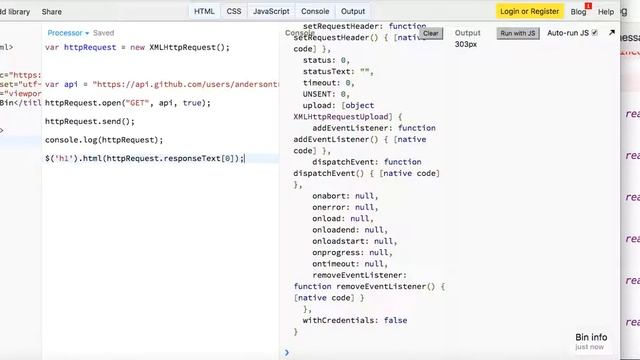Click the 'var api' URL line
Image resolution: width=640 pixels, height=360 pixels.
(162, 84)
